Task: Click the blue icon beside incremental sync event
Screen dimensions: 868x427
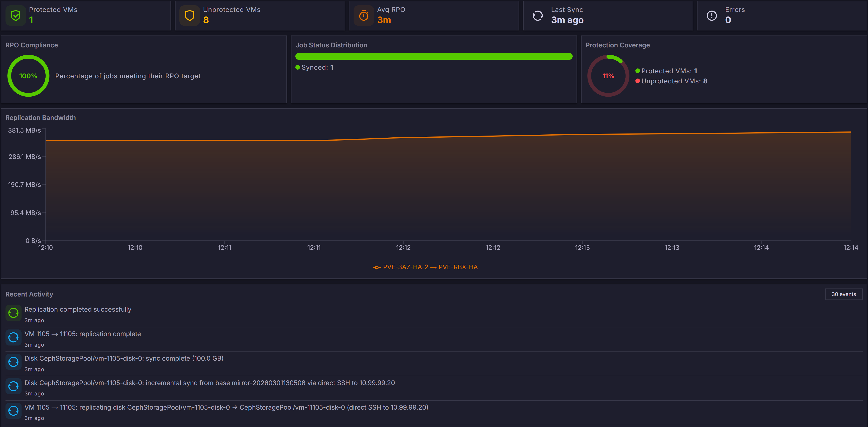Action: (x=14, y=386)
